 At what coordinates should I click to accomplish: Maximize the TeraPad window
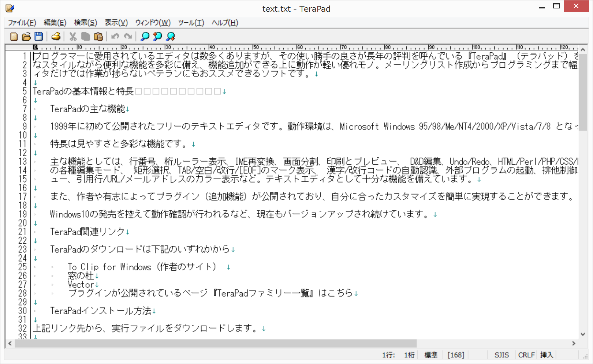[556, 7]
